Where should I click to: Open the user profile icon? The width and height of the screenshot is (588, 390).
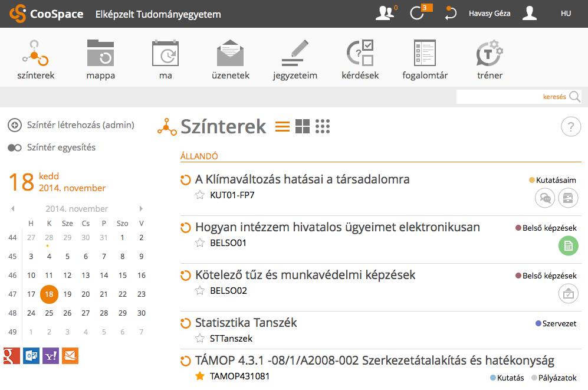point(530,13)
